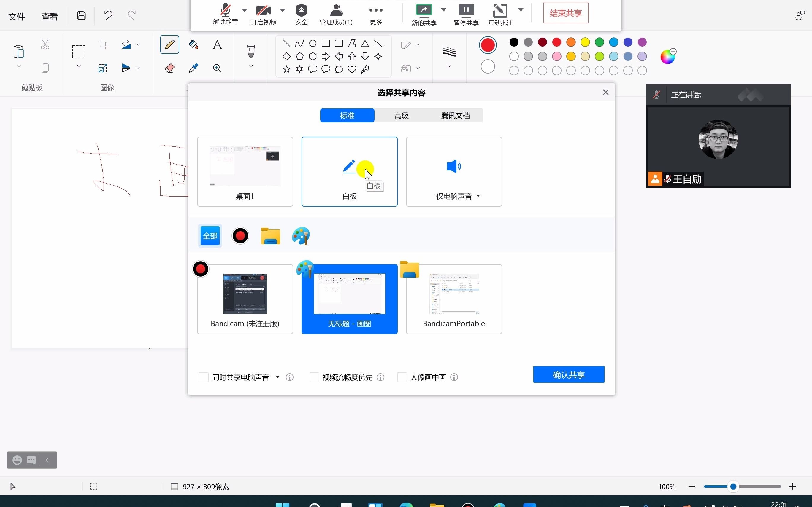Open dropdown arrow next to New Share
The height and width of the screenshot is (507, 812).
444,10
